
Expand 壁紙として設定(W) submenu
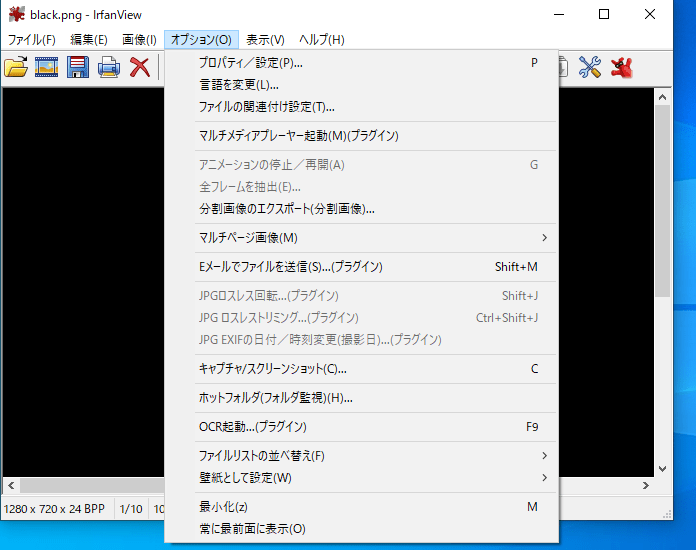(362, 478)
